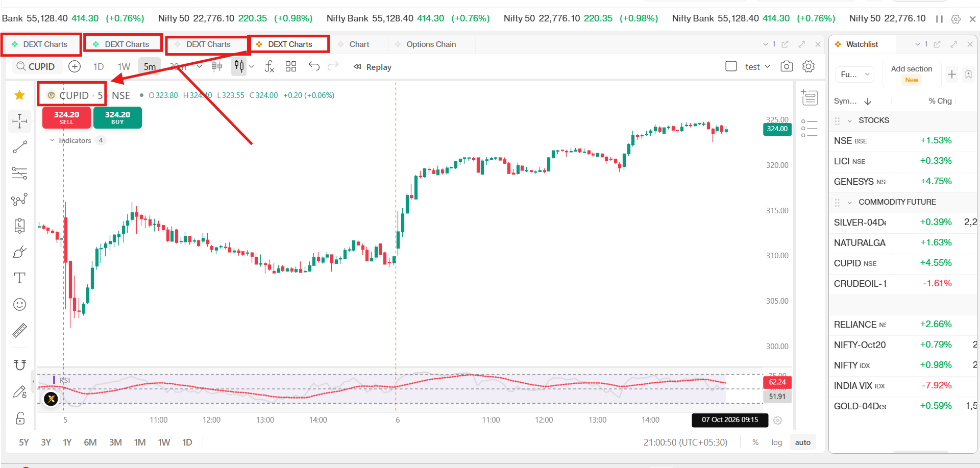The height and width of the screenshot is (468, 980).
Task: Click Add section in watchlist
Action: [912, 74]
